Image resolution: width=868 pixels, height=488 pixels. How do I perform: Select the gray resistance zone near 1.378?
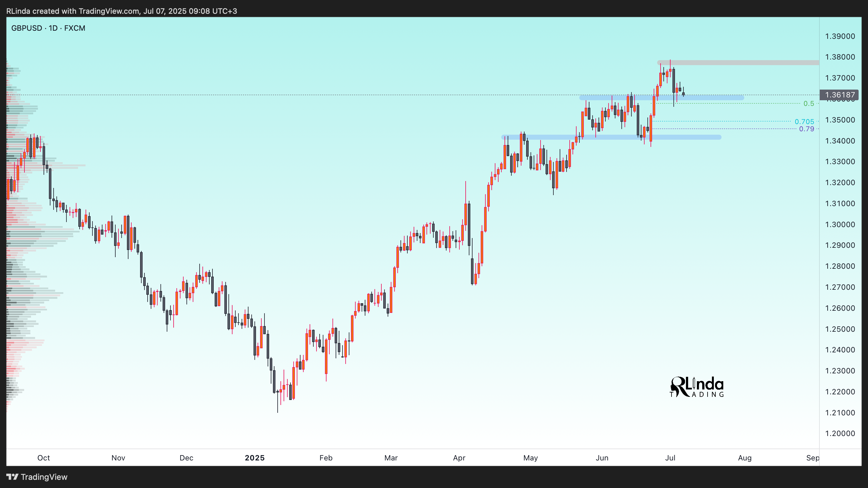738,63
